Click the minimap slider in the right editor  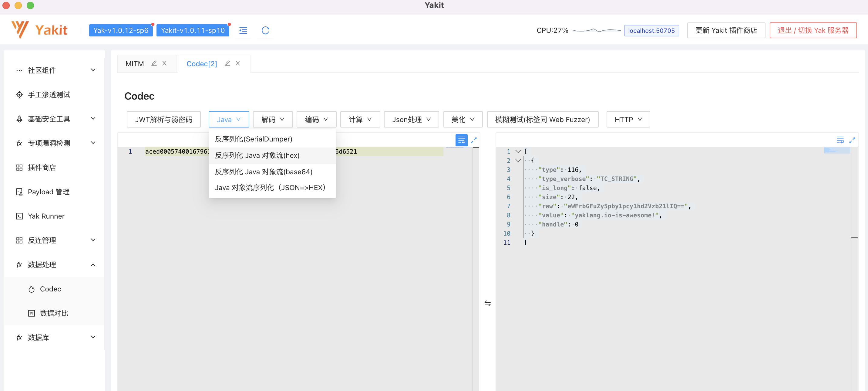(837, 151)
